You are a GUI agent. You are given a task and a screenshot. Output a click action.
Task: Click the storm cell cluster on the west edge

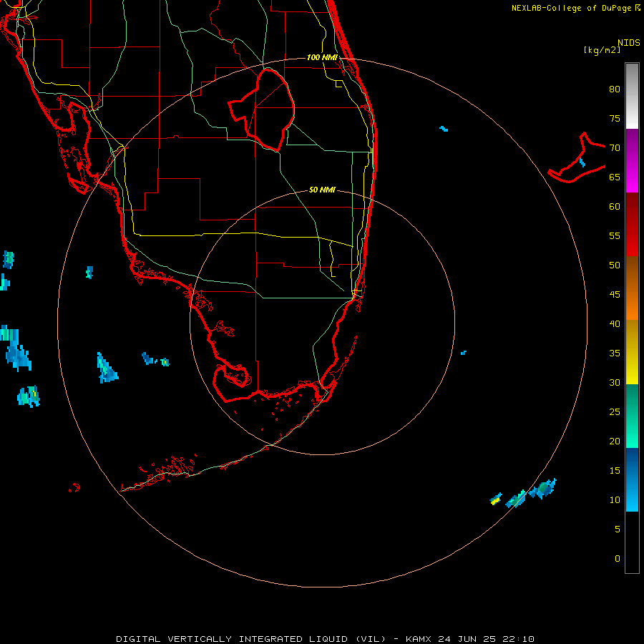pyautogui.click(x=16, y=349)
